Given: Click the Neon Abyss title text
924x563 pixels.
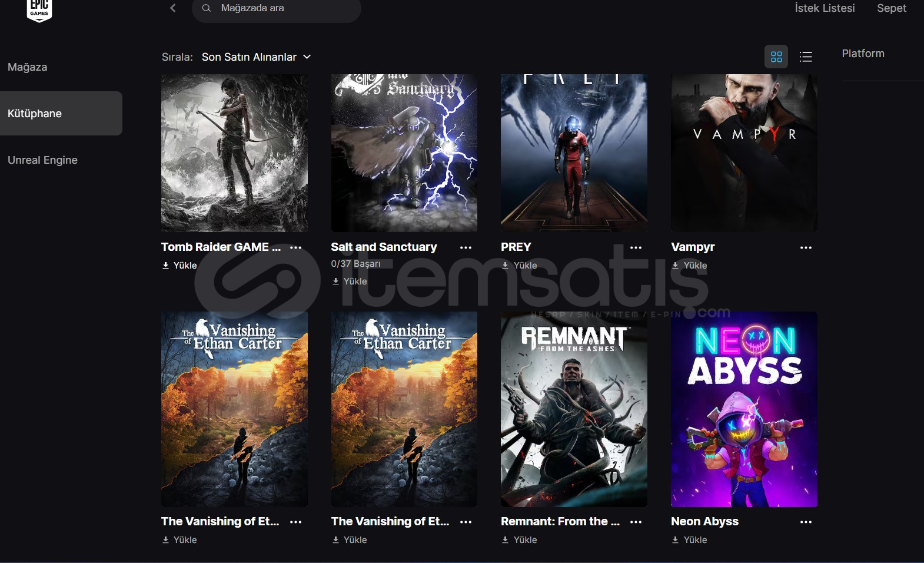Looking at the screenshot, I should pyautogui.click(x=704, y=521).
